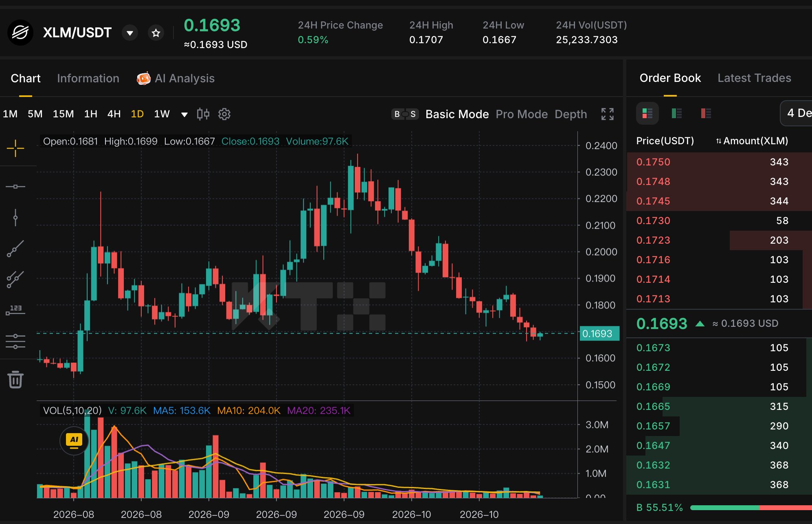
Task: Select the horizontal line drawing tool
Action: (15, 187)
